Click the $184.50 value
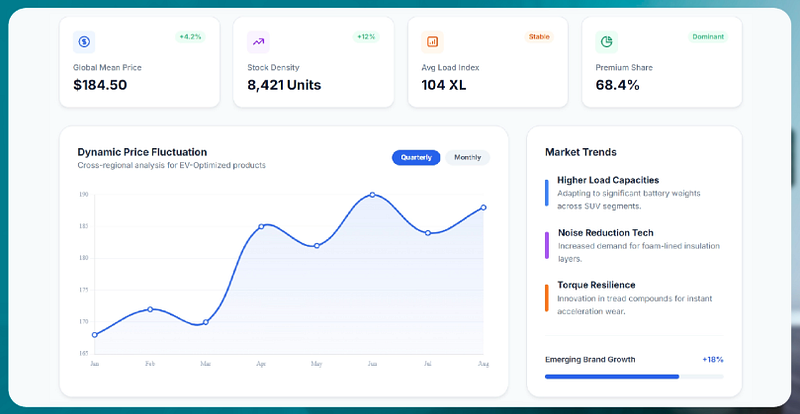 (x=100, y=85)
